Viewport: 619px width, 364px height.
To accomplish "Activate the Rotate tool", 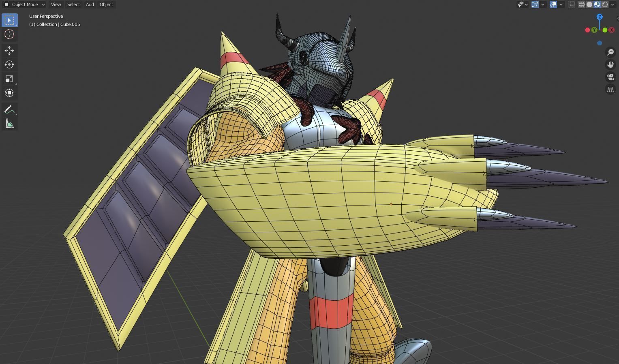I will pos(10,64).
